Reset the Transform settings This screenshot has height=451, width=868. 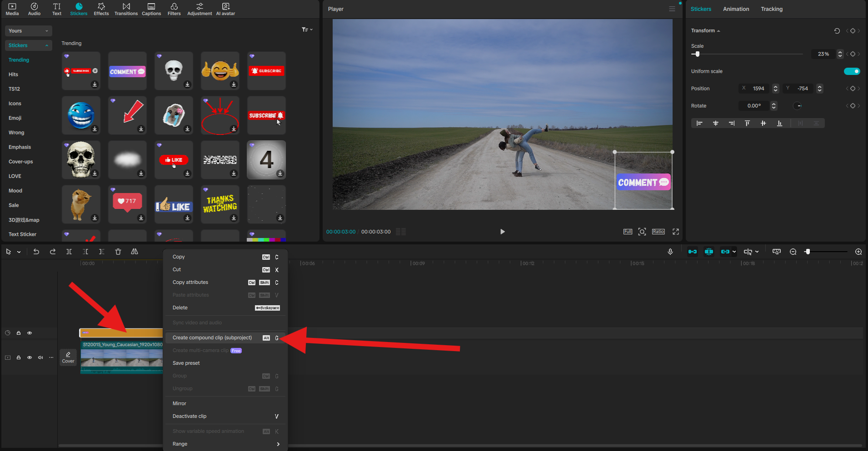tap(837, 31)
